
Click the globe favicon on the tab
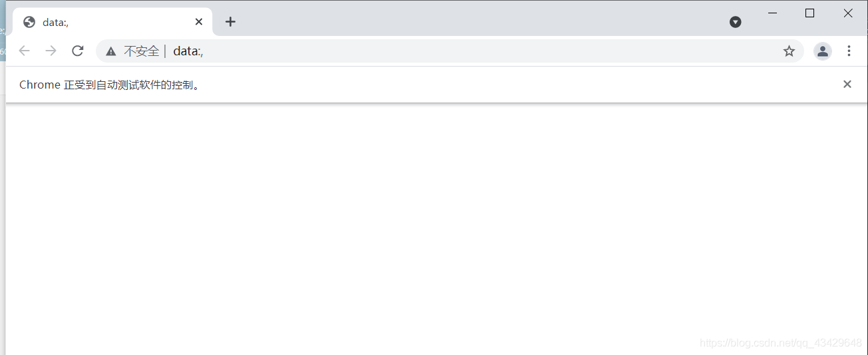coord(29,22)
